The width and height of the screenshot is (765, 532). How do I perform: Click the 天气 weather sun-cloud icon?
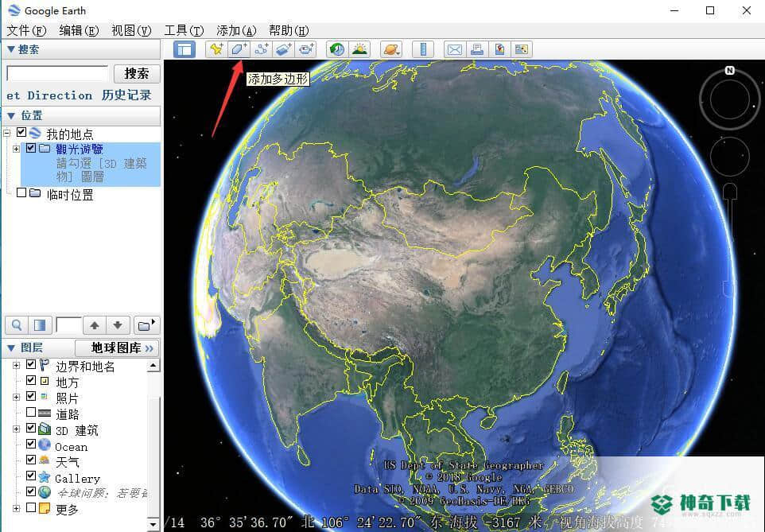45,460
